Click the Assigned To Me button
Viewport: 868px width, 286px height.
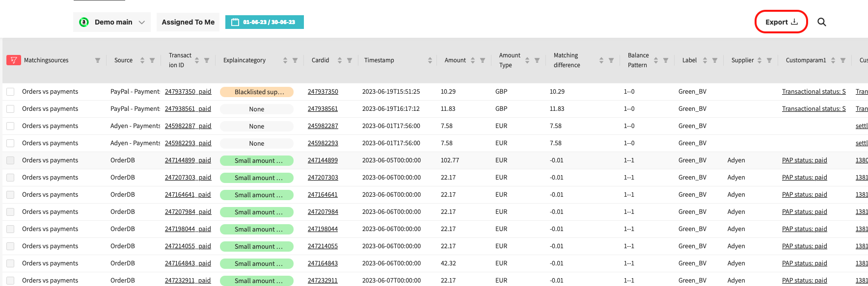(188, 22)
